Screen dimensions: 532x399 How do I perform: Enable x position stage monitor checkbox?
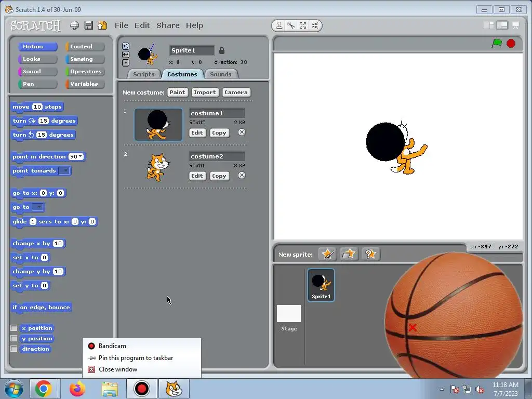point(14,328)
